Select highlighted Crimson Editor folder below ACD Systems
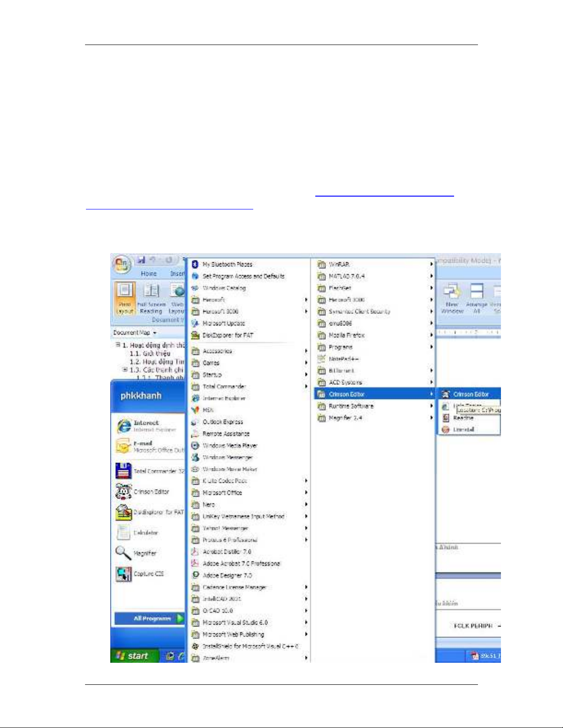The image size is (563, 728). [x=375, y=394]
